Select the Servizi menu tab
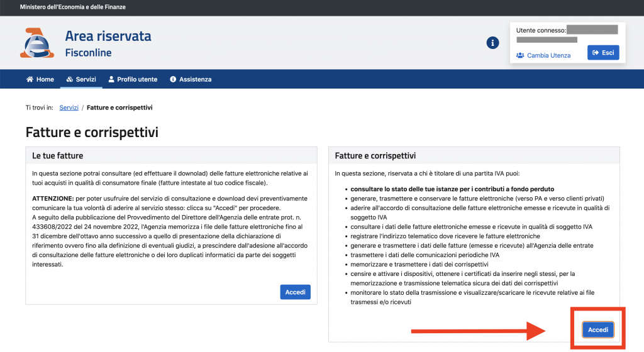 pyautogui.click(x=81, y=79)
